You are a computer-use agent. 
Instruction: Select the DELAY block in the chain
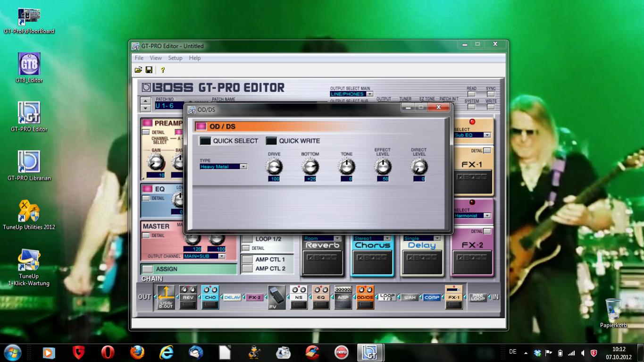232,297
